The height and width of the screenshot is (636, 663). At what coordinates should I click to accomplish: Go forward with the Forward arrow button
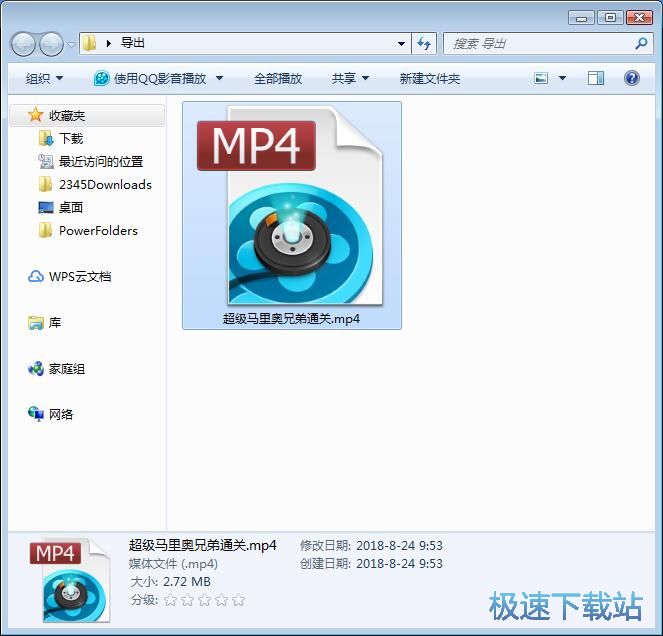pyautogui.click(x=51, y=44)
